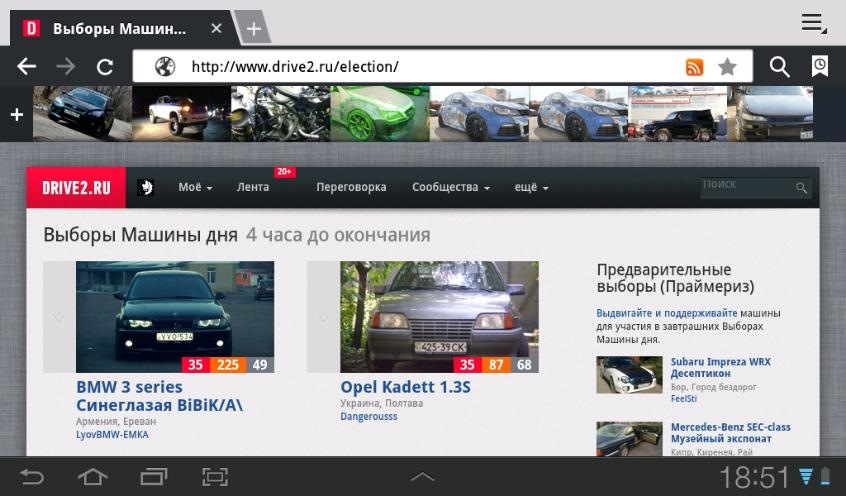Reload the page with refresh icon
Image resolution: width=846 pixels, height=496 pixels.
pos(105,67)
